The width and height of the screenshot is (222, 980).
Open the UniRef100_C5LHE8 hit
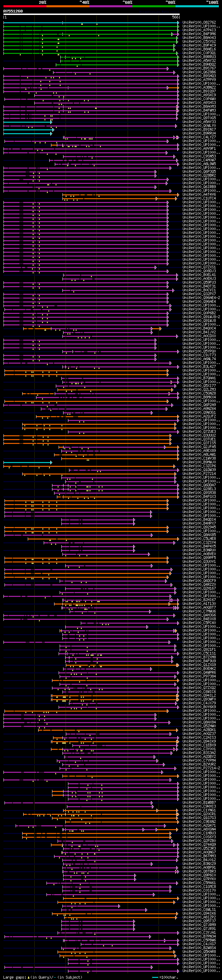click(x=199, y=539)
